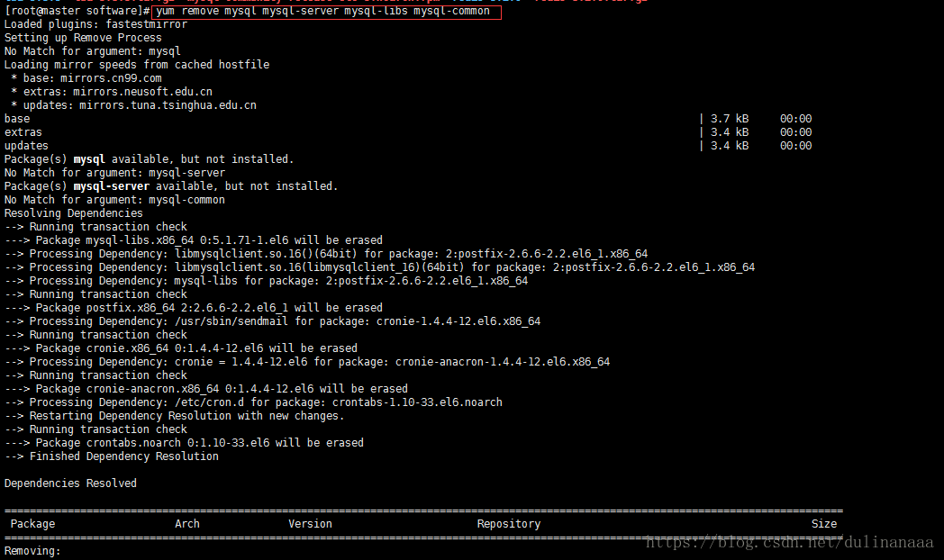Click 'libmysqlclient.so.16(libmysqlclient_16)(64bit)' dependency line

point(380,267)
